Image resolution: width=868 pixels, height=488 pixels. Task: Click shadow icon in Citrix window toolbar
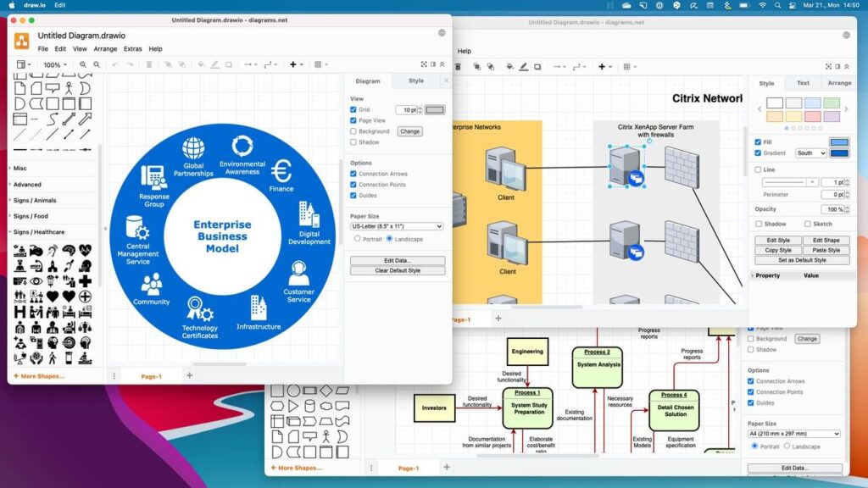[537, 67]
